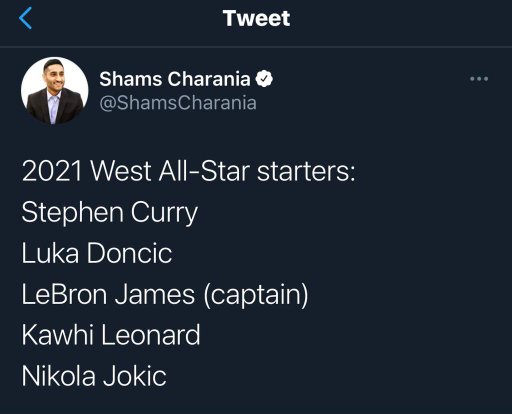Go back using the blue arrow
This screenshot has width=512, height=414.
click(25, 18)
